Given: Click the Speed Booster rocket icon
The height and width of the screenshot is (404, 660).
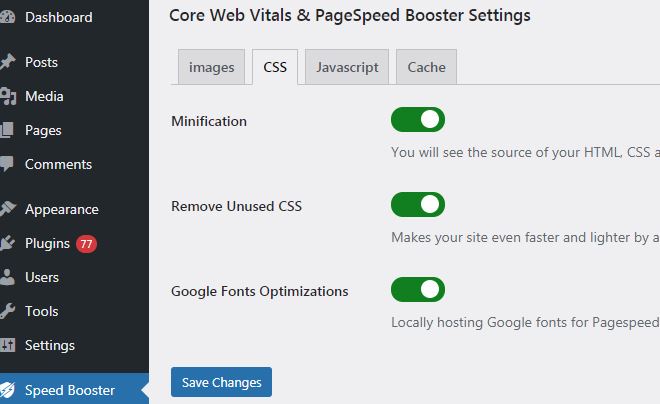Looking at the screenshot, I should (7, 390).
